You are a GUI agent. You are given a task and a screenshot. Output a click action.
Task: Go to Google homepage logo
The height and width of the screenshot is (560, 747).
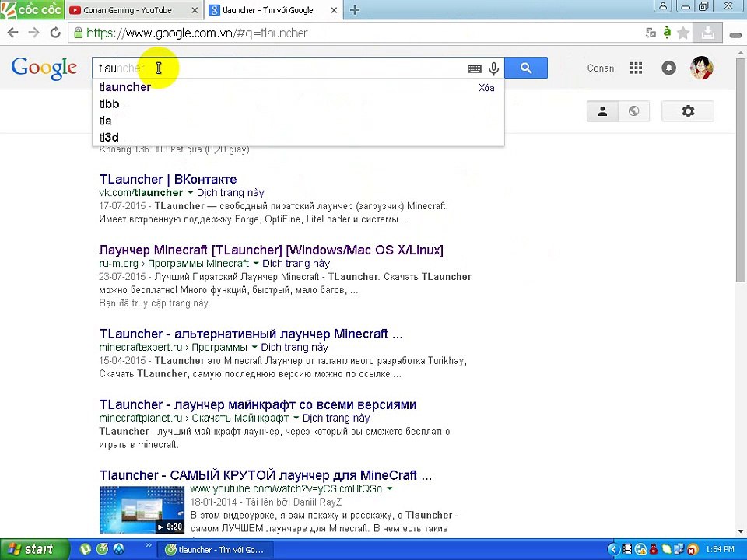click(44, 68)
